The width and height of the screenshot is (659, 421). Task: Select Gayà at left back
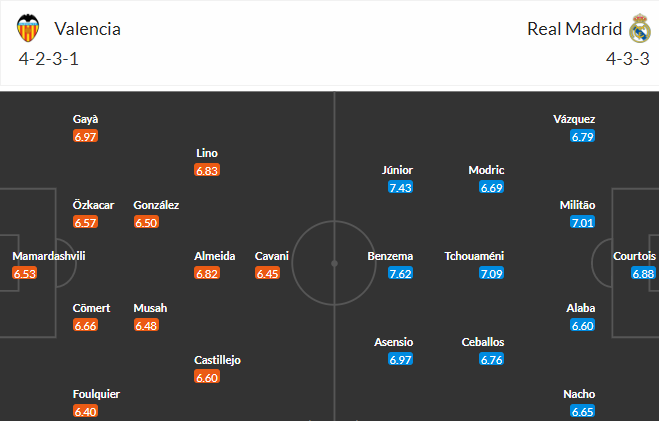coord(86,119)
